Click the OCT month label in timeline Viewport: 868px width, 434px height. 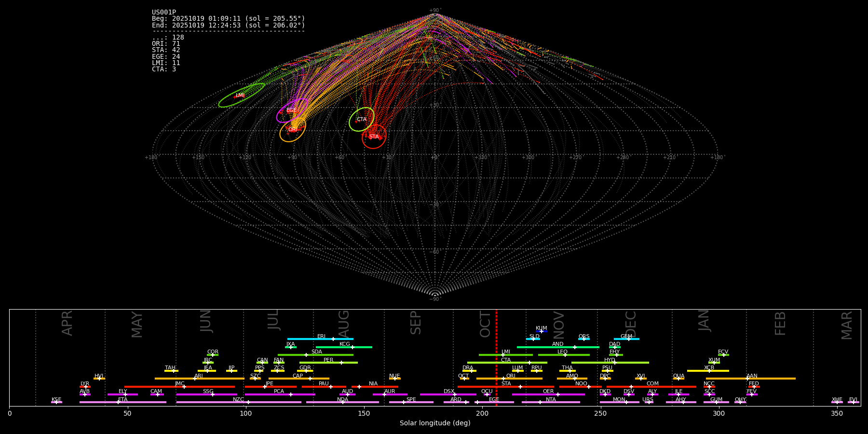tap(486, 324)
